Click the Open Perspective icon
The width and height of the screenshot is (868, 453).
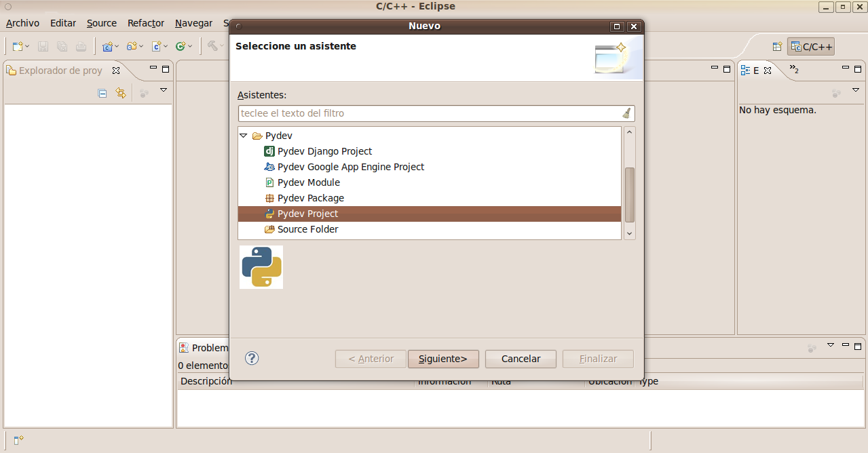click(x=778, y=47)
